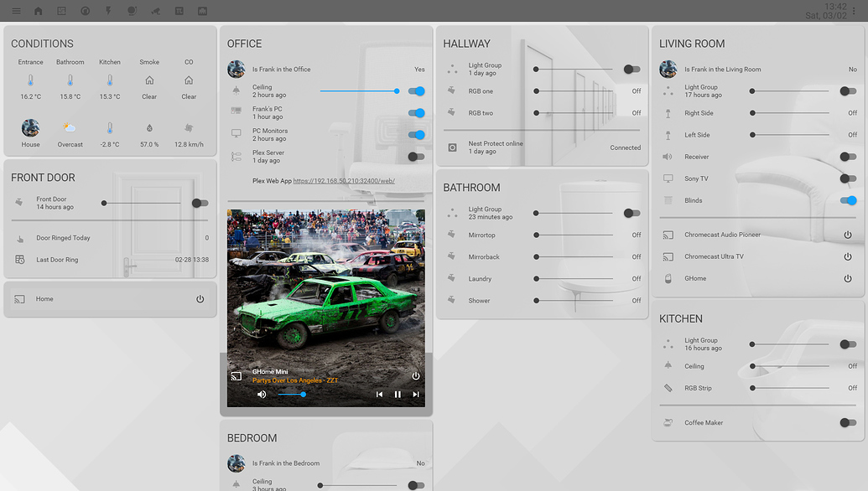The width and height of the screenshot is (868, 491).
Task: Open Door Ringed Today counter
Action: 111,238
